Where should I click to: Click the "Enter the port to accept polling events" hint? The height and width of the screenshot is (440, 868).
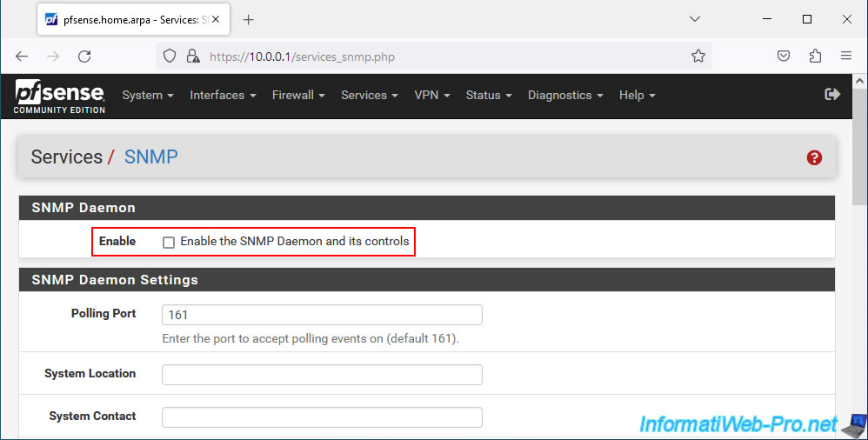[x=310, y=339]
